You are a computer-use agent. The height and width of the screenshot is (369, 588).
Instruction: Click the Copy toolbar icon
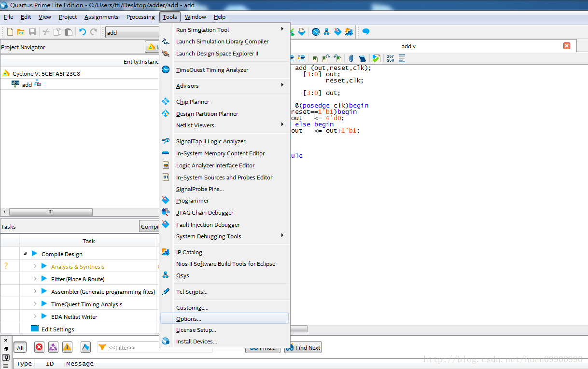(57, 32)
